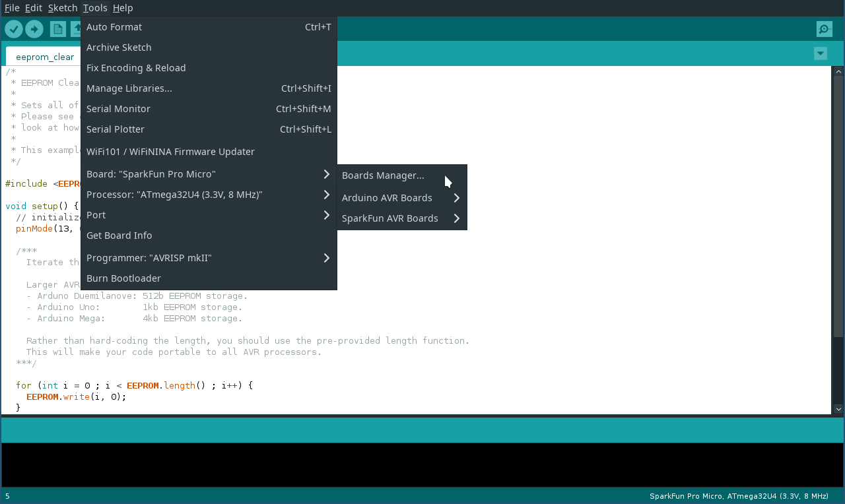Open the tab options dropdown arrow
845x504 pixels.
pos(821,53)
